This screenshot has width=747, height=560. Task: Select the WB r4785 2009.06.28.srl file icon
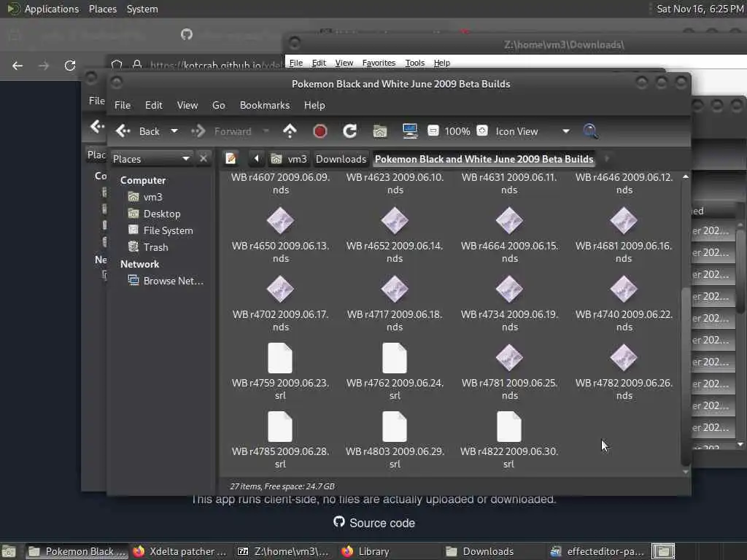[280, 427]
